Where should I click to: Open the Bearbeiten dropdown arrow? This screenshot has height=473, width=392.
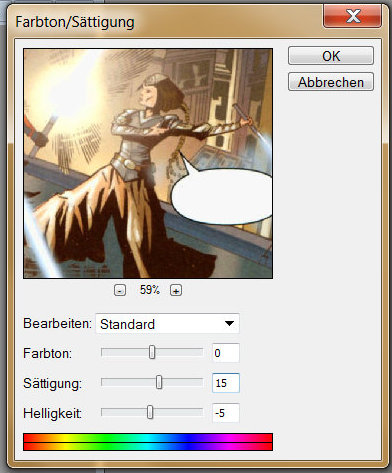pyautogui.click(x=229, y=323)
